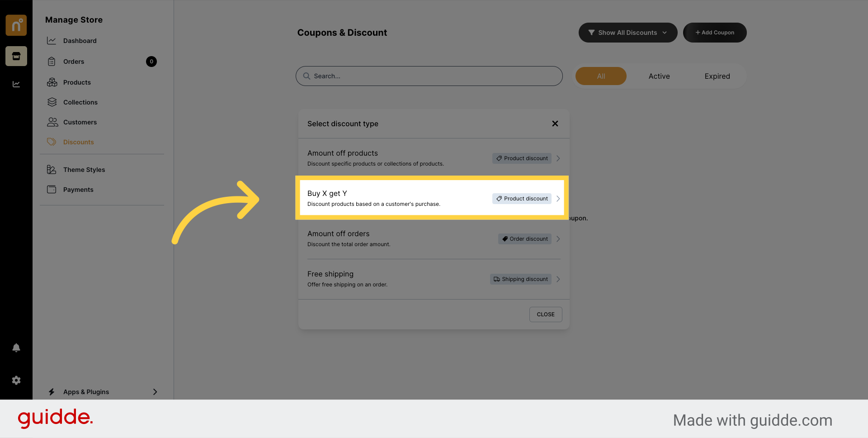Screen dimensions: 868x438
Task: Switch to the Active tab
Action: [659, 76]
